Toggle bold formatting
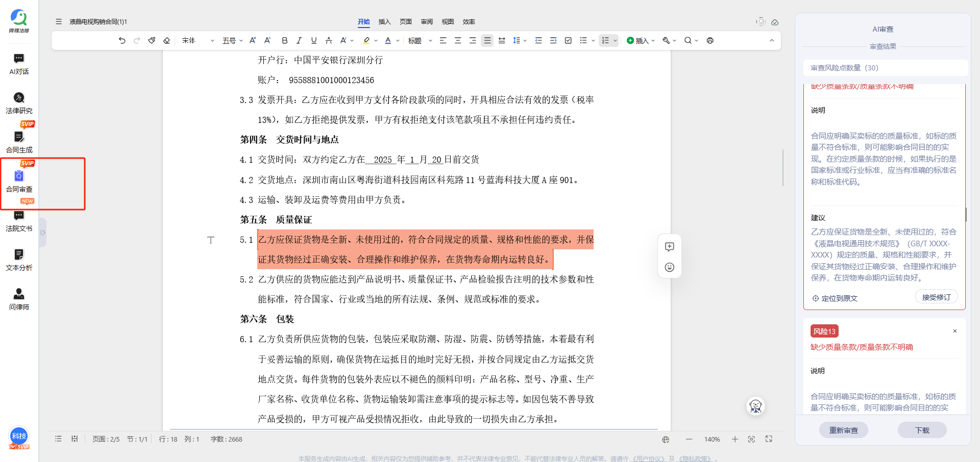Screen dimensions: 980x462 pyautogui.click(x=284, y=40)
